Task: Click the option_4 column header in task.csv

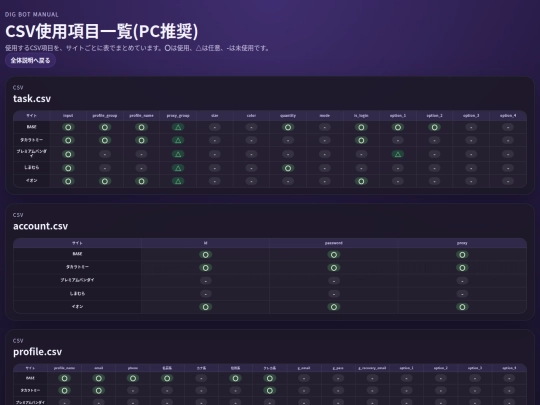Action: tap(508, 116)
